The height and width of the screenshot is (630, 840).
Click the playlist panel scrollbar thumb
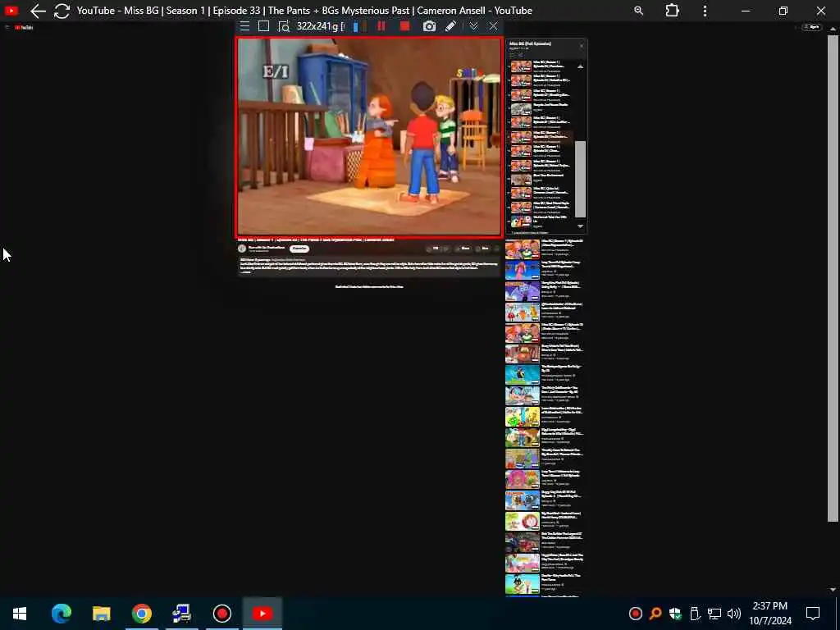click(x=580, y=179)
